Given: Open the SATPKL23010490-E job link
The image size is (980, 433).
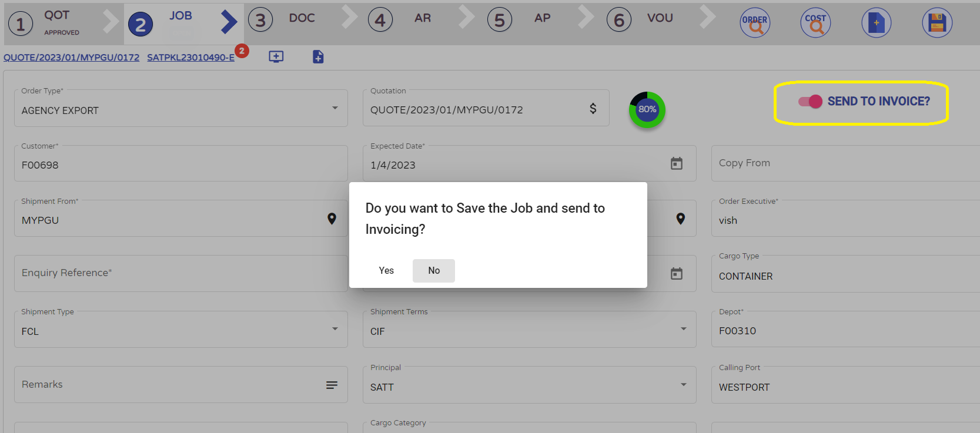Looking at the screenshot, I should pyautogui.click(x=190, y=58).
